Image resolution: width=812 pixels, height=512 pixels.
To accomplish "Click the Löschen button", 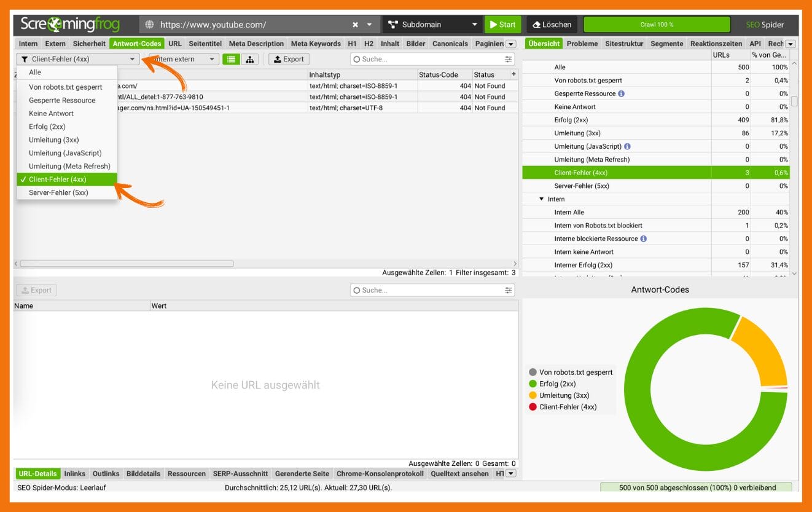I will [552, 25].
